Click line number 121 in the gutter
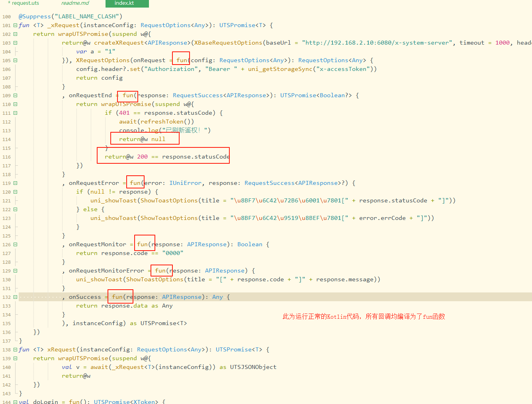 (6, 201)
